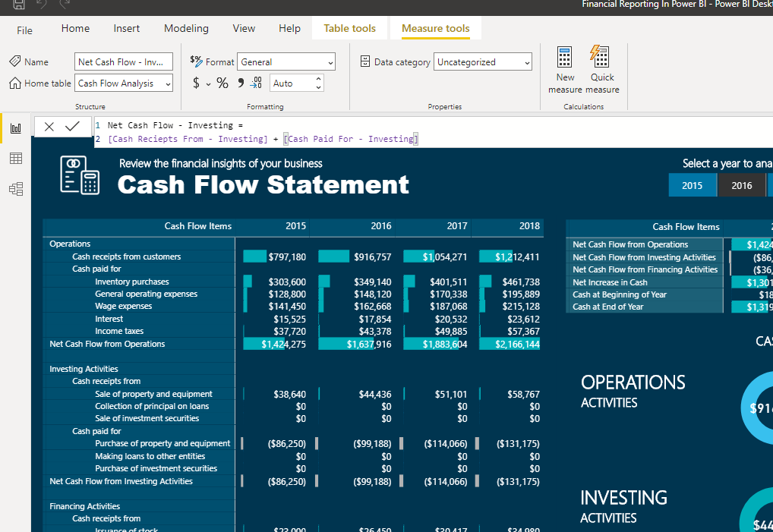Viewport: 773px width, 532px height.
Task: Switch to Report view in the sidebar
Action: tap(16, 128)
